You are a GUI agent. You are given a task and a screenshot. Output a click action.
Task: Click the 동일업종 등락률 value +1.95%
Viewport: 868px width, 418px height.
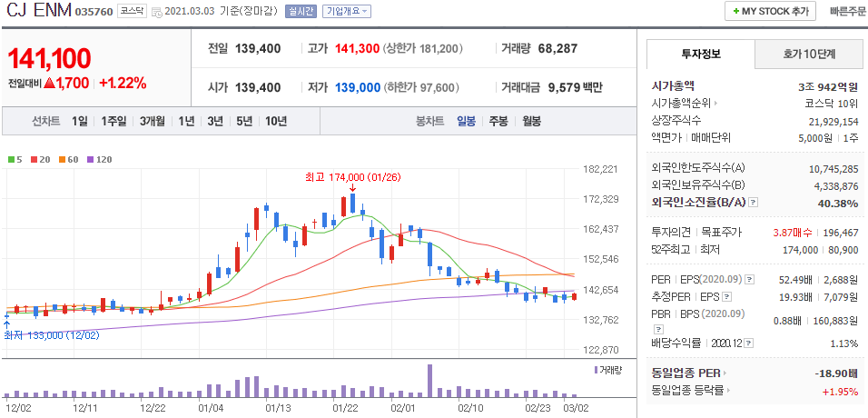[841, 392]
